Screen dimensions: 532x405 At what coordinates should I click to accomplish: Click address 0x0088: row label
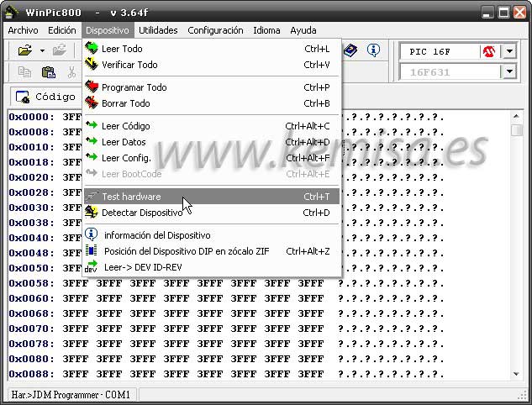point(31,374)
